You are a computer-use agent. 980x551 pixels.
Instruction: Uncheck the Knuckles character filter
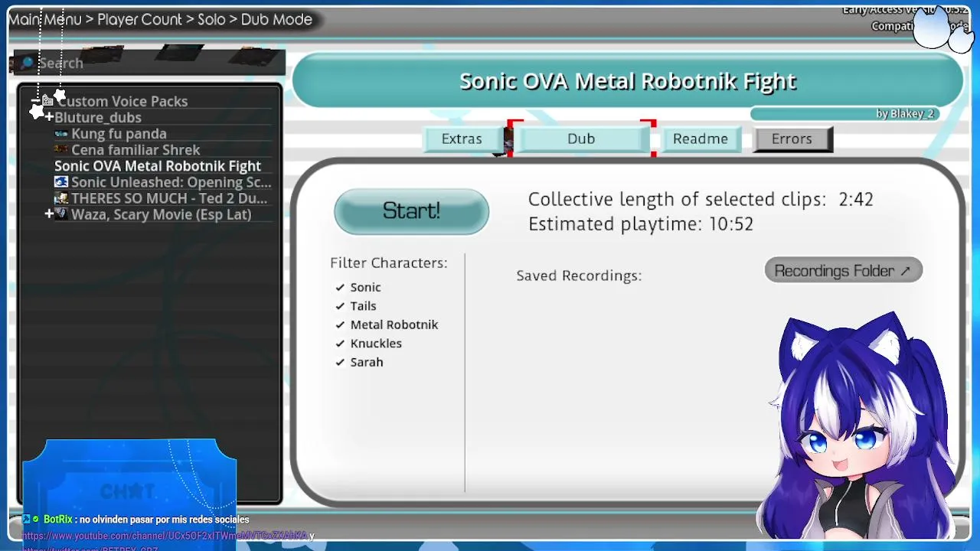[340, 344]
